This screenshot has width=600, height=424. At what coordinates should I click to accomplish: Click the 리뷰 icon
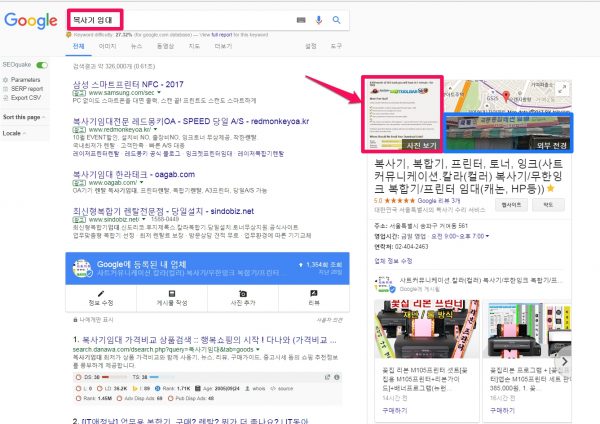pyautogui.click(x=314, y=294)
